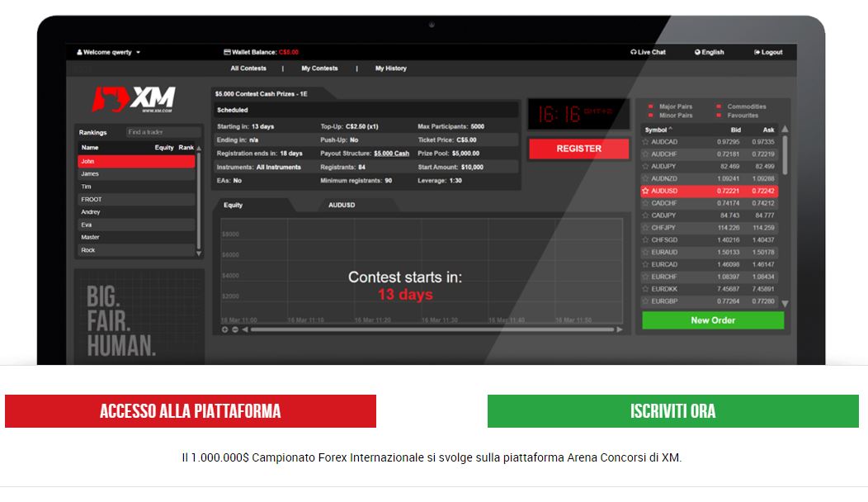
Task: Open Live Chat
Action: coord(648,52)
